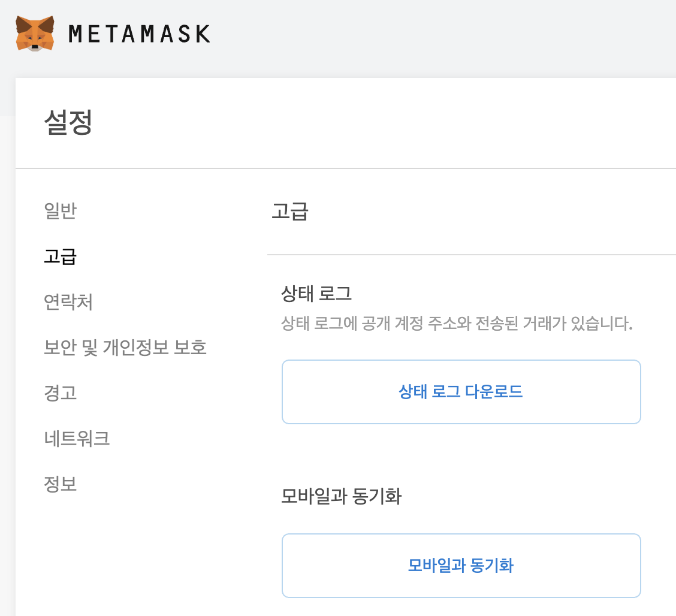The height and width of the screenshot is (616, 676).
Task: Click the 상태 로그 다운로드 download button
Action: [x=461, y=392]
